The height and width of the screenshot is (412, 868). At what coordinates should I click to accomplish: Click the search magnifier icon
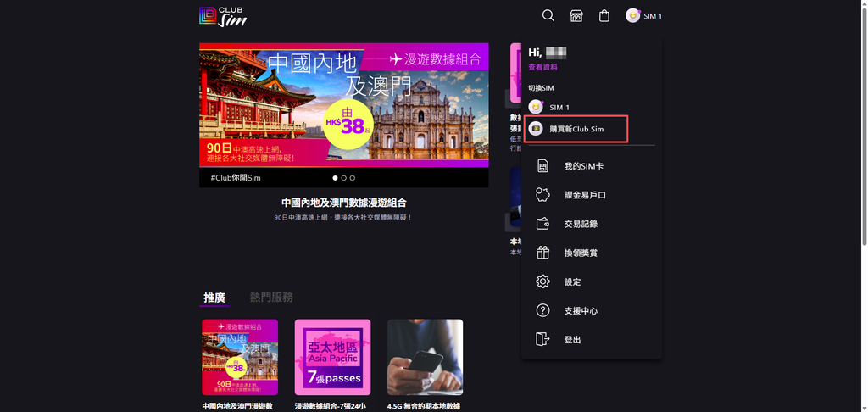[x=548, y=15]
